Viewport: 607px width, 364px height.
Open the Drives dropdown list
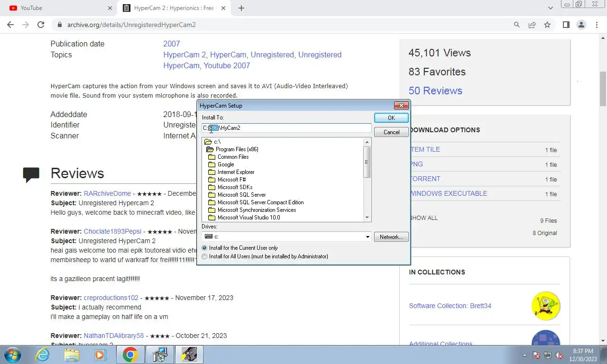pos(368,237)
